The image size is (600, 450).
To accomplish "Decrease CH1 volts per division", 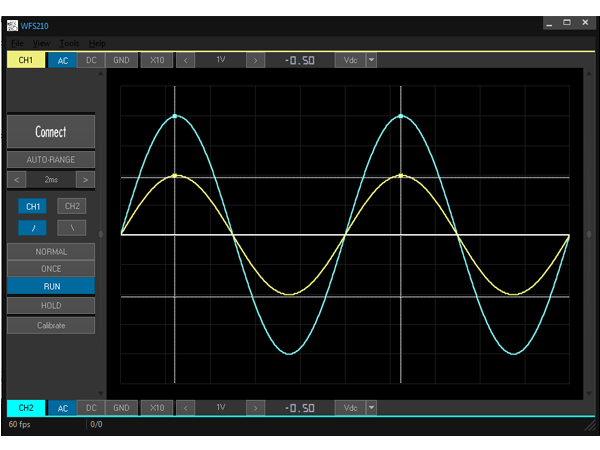I will 186,60.
